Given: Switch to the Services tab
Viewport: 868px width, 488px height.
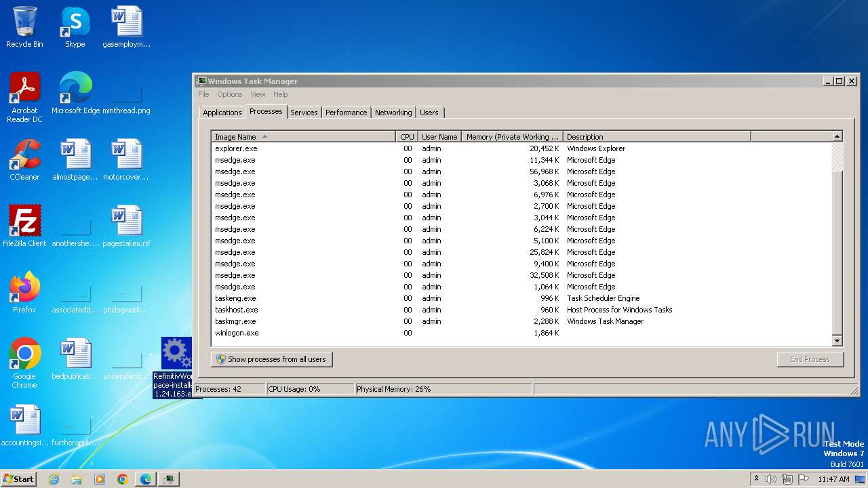Looking at the screenshot, I should (304, 113).
